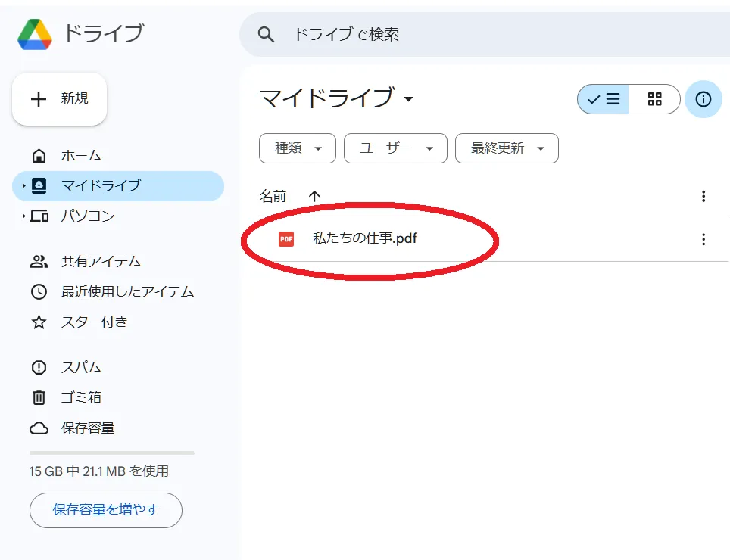Open 共有アイテム in sidebar
The width and height of the screenshot is (730, 560).
coord(101,262)
